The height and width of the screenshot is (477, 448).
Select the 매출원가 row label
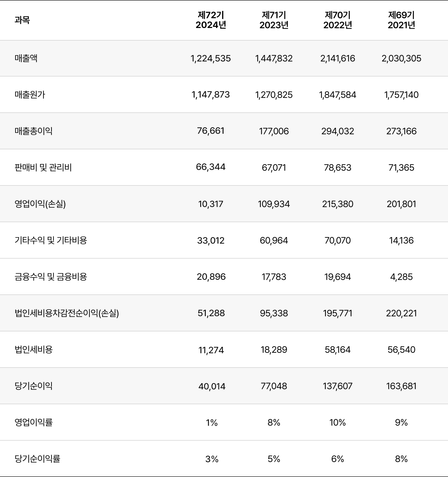pos(30,95)
